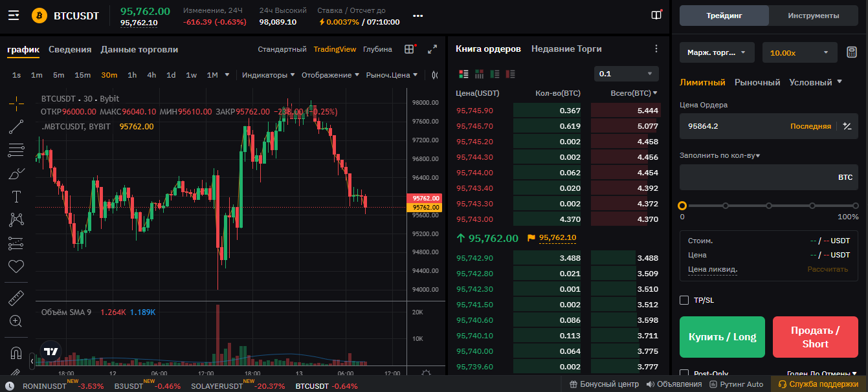Open the hamburger main menu
The height and width of the screenshot is (392, 868).
(13, 15)
